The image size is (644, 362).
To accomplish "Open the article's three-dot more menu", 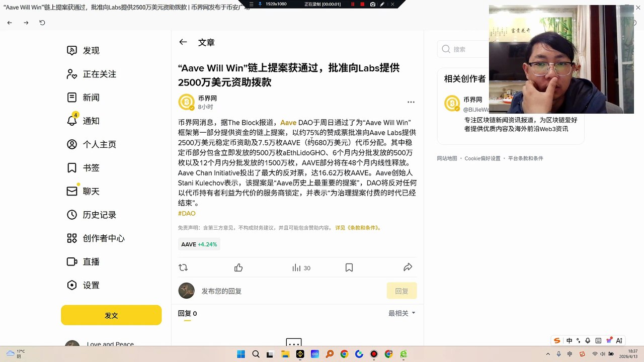I will 411,102.
